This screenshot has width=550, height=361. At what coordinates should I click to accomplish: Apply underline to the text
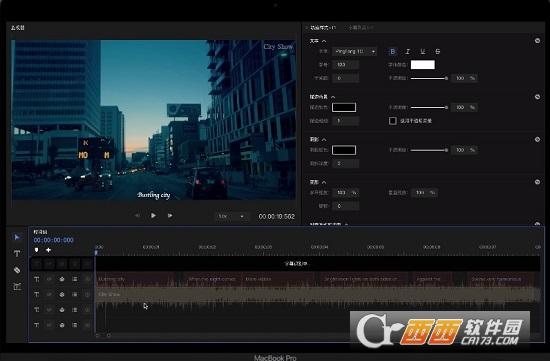tap(423, 52)
